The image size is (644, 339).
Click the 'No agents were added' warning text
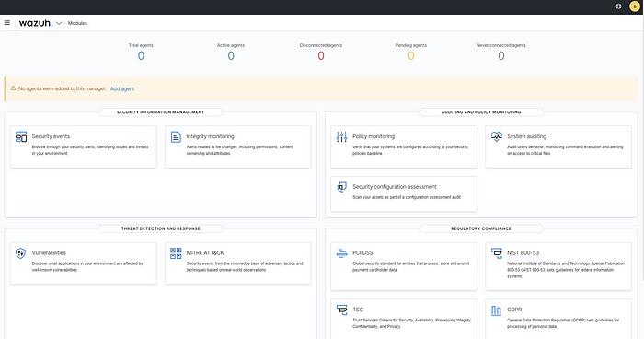pyautogui.click(x=62, y=88)
